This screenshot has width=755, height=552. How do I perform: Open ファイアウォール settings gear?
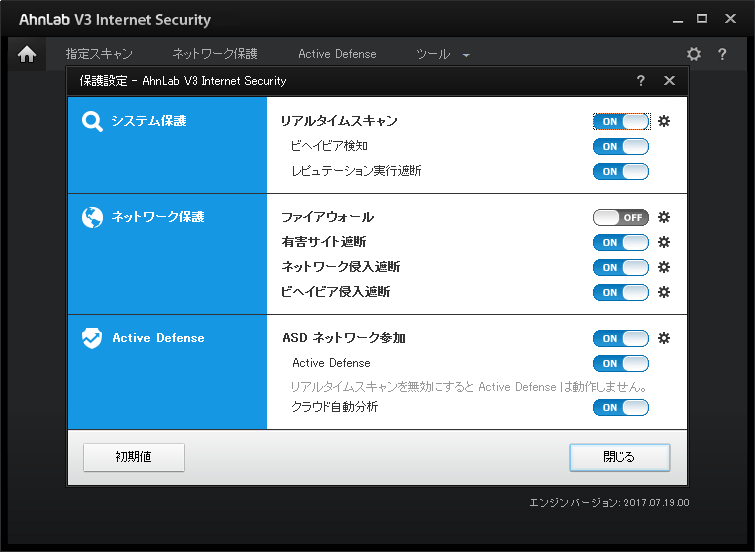664,217
